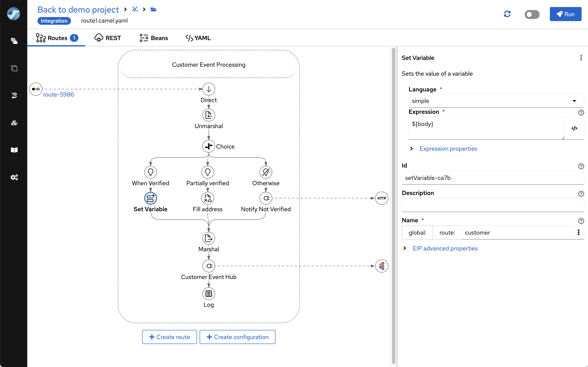This screenshot has height=367, width=588.
Task: Toggle global variable scope selector
Action: [417, 233]
